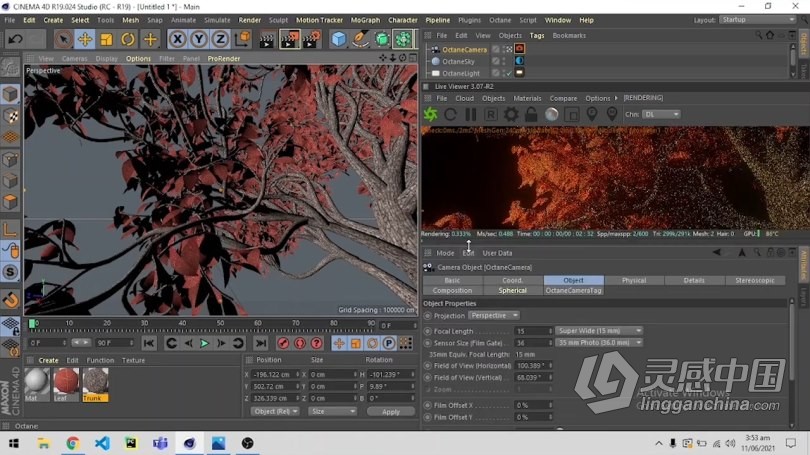810x455 pixels.
Task: Add a Cube primitive object
Action: pos(338,39)
